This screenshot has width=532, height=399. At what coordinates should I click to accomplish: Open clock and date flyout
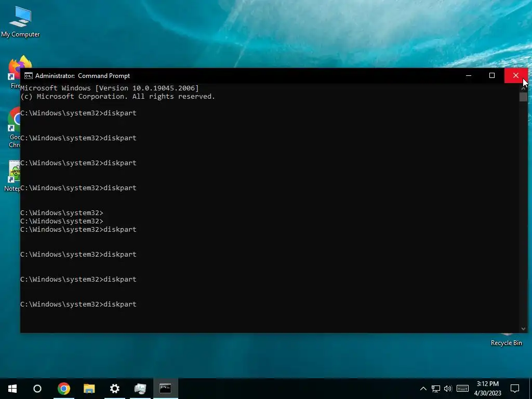pyautogui.click(x=487, y=389)
